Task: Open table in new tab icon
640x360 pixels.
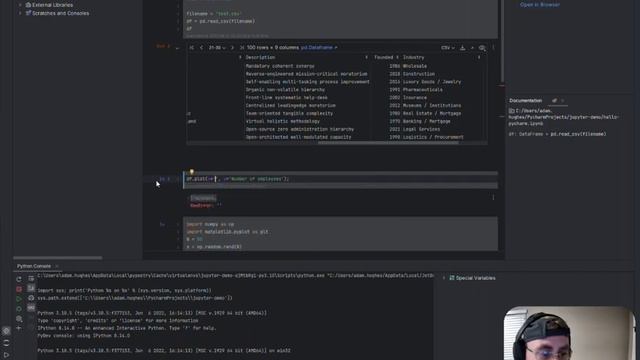Action: coord(472,48)
